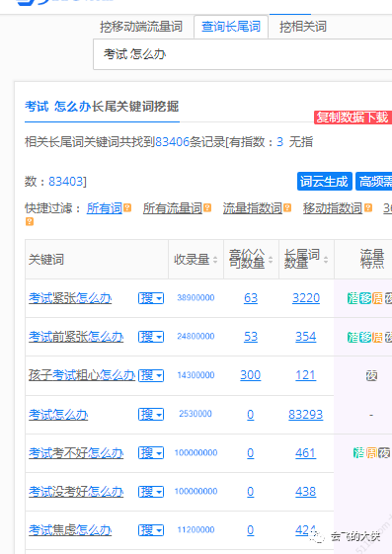The image size is (392, 554).
Task: Filter by 所有词 link
Action: [x=105, y=208]
